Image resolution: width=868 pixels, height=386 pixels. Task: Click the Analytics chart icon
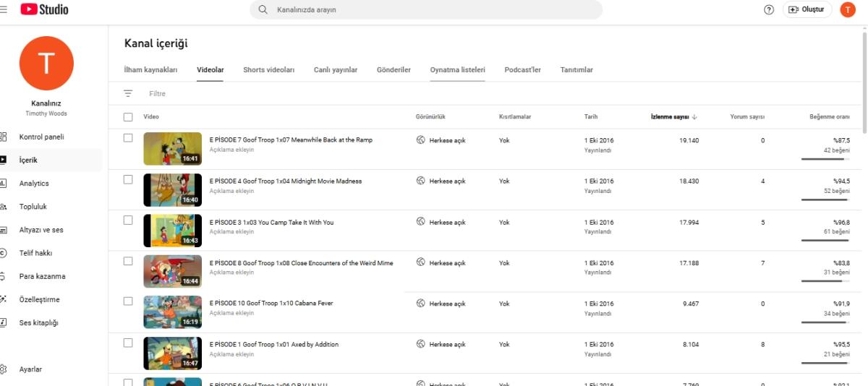coord(4,184)
